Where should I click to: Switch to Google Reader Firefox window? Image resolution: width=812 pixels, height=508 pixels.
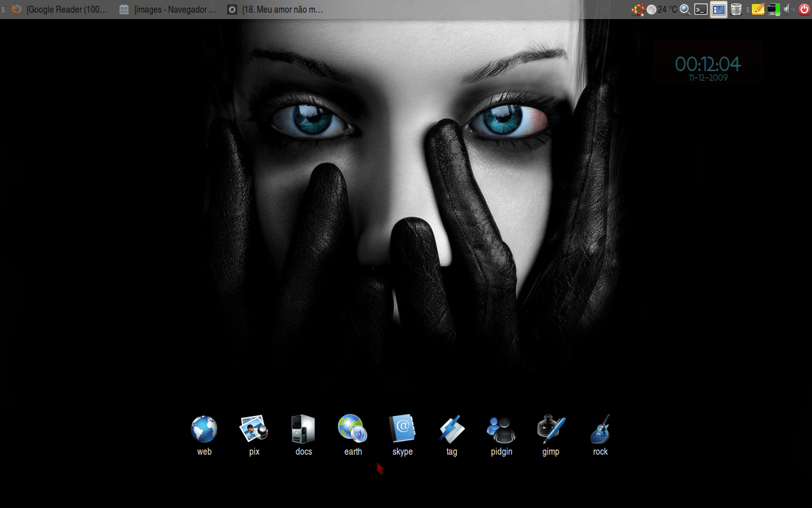[60, 10]
